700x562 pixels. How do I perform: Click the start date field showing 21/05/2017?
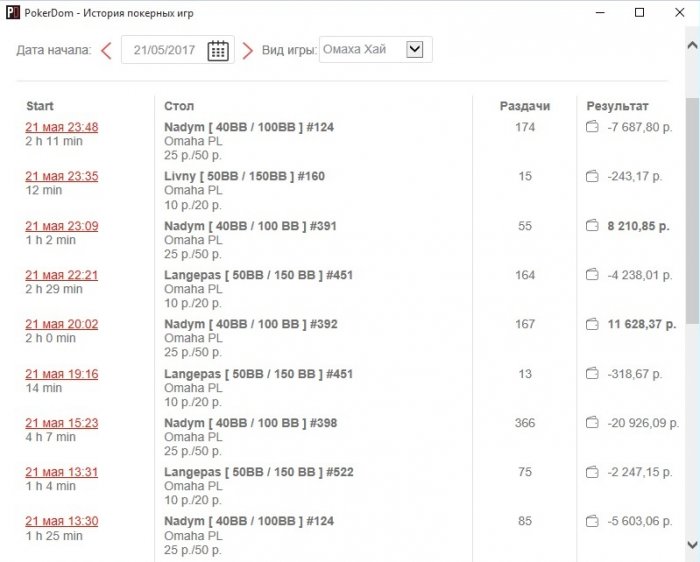pyautogui.click(x=165, y=50)
